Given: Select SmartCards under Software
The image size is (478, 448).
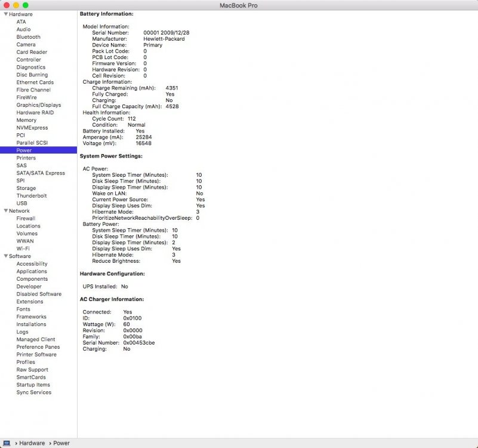Looking at the screenshot, I should (x=31, y=377).
